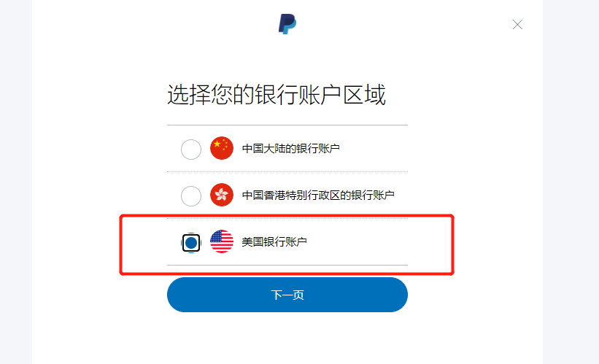The height and width of the screenshot is (364, 599).
Task: Toggle the 美国银行账户 radio button
Action: pos(191,242)
